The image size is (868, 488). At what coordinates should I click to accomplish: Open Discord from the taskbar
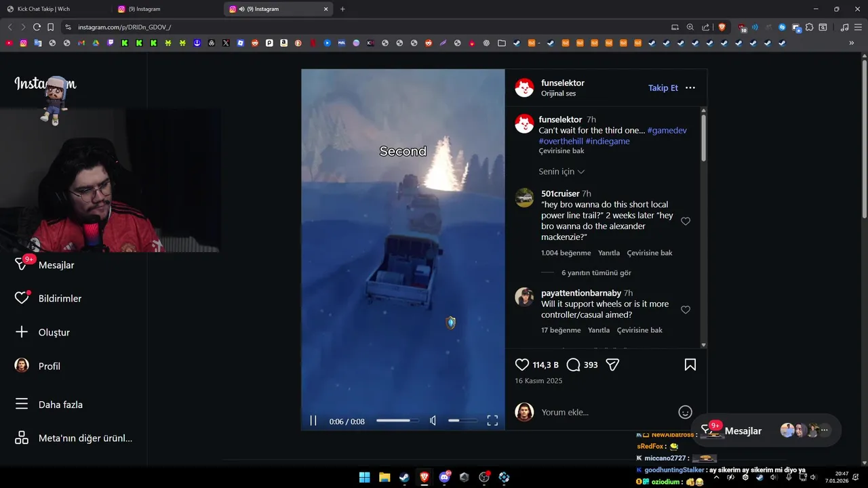(445, 477)
